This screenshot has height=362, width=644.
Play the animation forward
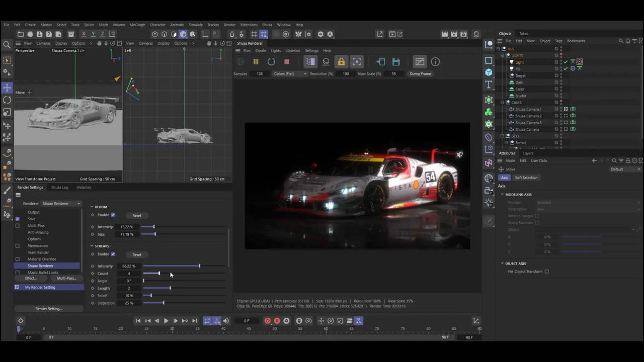[x=166, y=321]
